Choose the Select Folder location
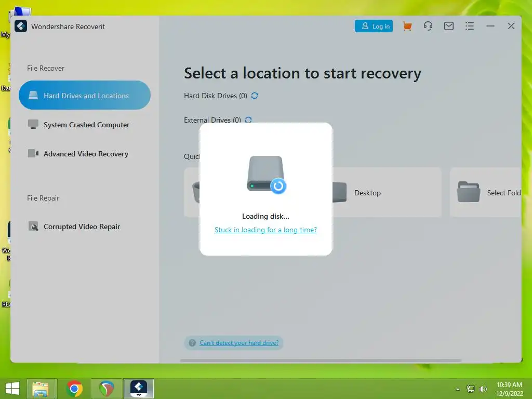The image size is (532, 399). pos(486,192)
